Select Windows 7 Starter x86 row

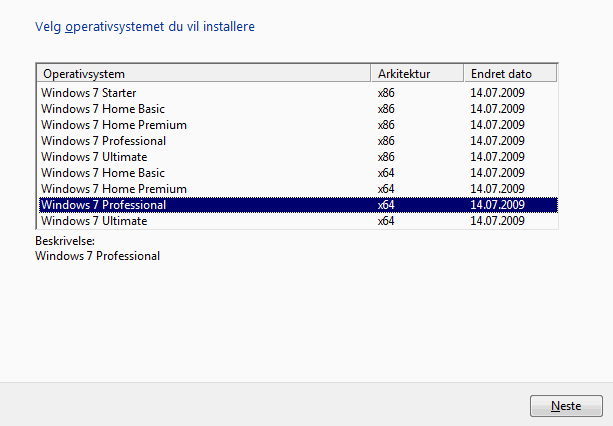pos(298,93)
